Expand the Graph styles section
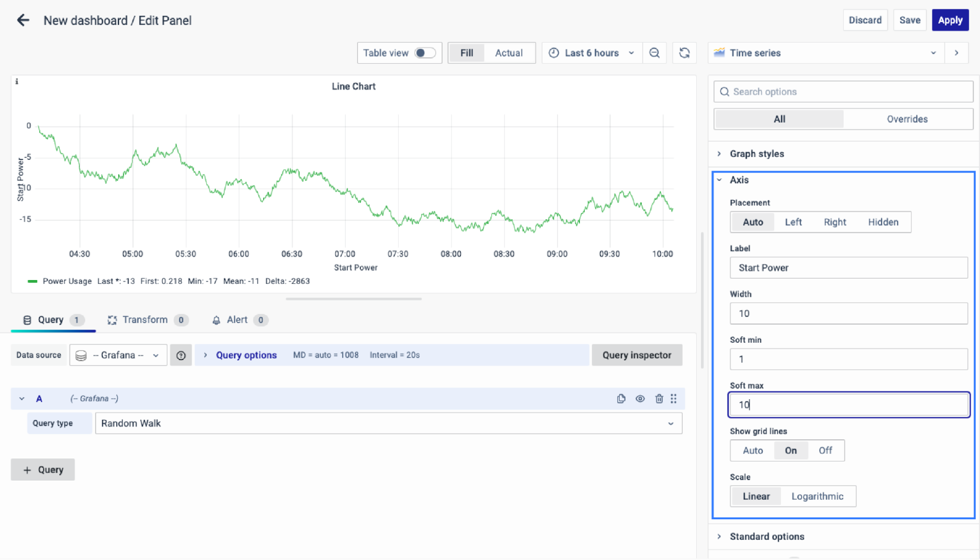 click(x=756, y=153)
